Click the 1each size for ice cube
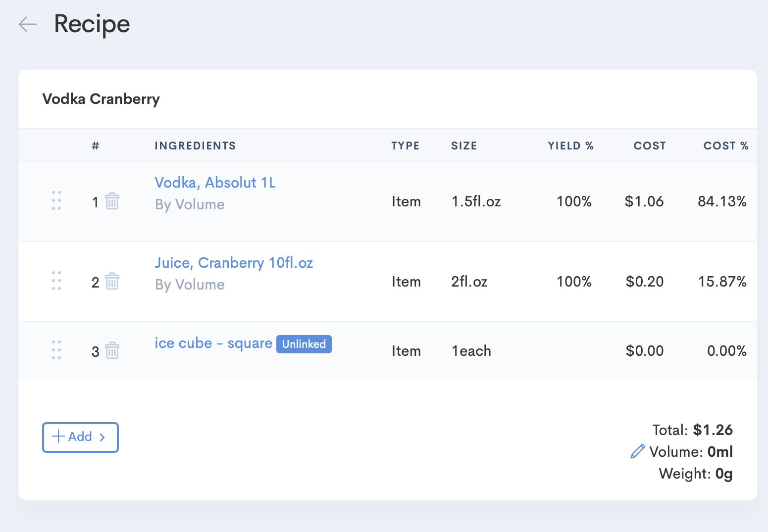 click(471, 351)
